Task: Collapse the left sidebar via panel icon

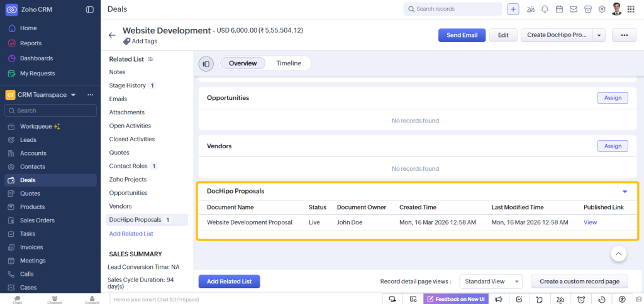Action: click(x=90, y=9)
